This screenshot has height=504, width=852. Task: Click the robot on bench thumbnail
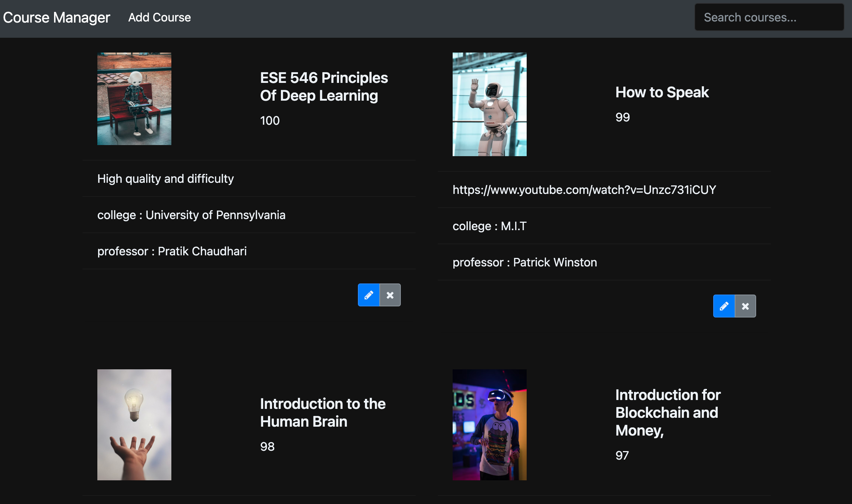(x=134, y=99)
